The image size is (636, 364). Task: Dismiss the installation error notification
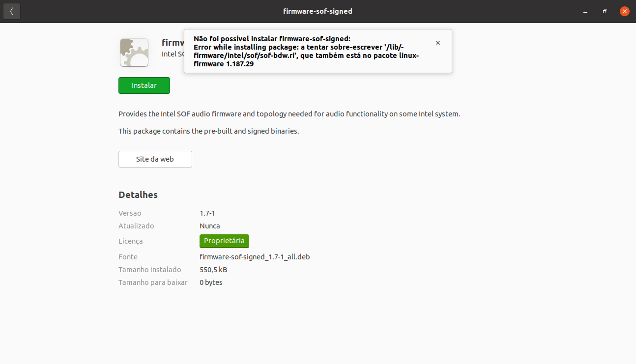[438, 43]
